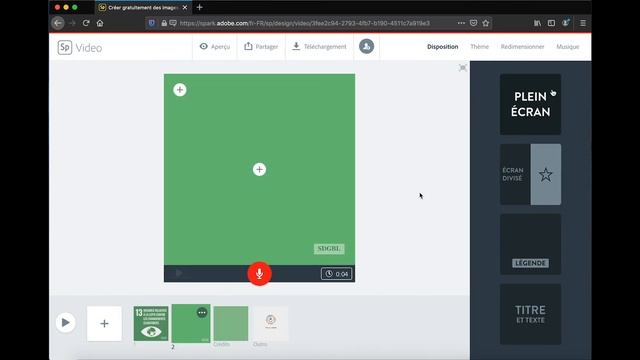Open slide 2 options three-dot menu

tap(202, 313)
